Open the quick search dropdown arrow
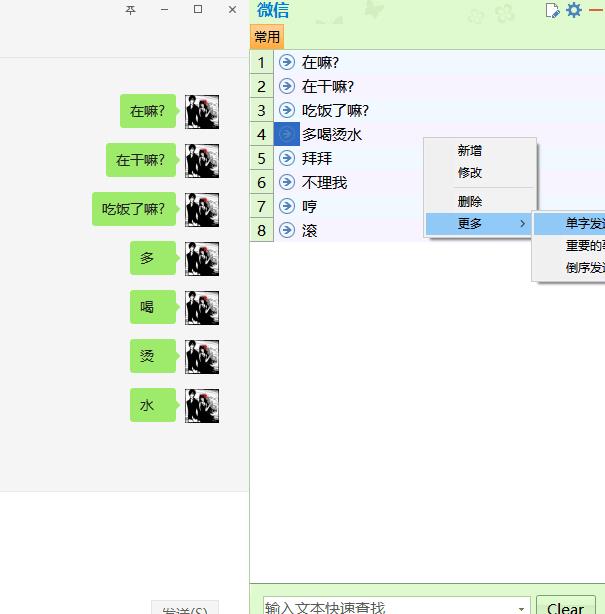605x614 pixels. (521, 608)
